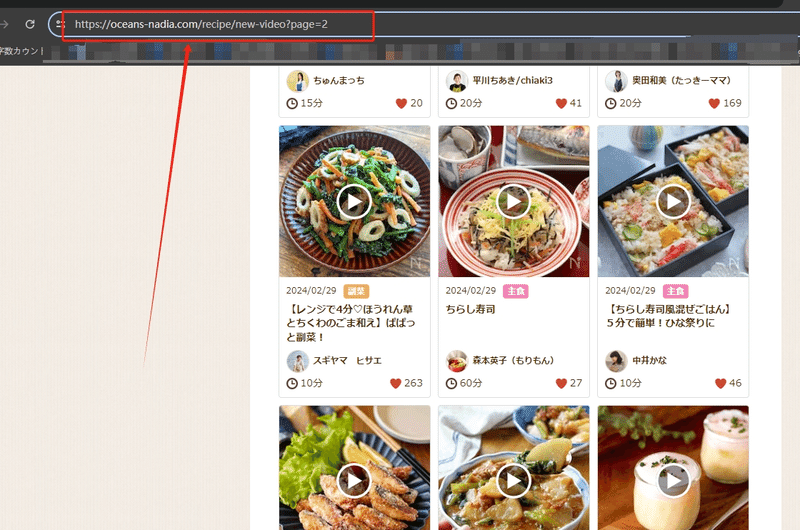Viewport: 800px width, 530px height.
Task: Open 中井かな author avatar
Action: (x=616, y=361)
